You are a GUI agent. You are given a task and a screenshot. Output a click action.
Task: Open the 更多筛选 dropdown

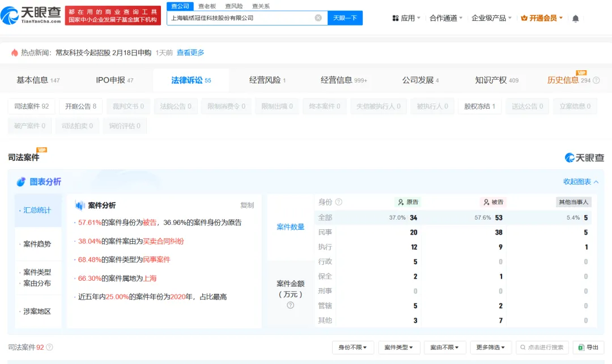491,347
